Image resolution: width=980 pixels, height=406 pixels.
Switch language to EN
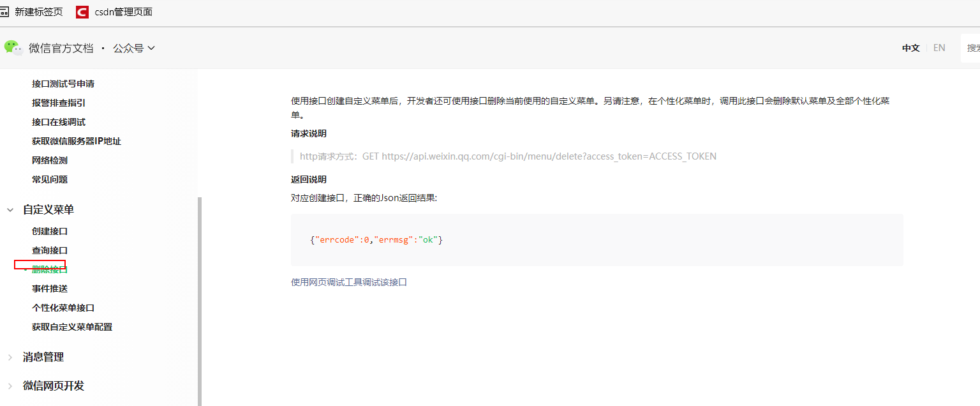pyautogui.click(x=939, y=48)
